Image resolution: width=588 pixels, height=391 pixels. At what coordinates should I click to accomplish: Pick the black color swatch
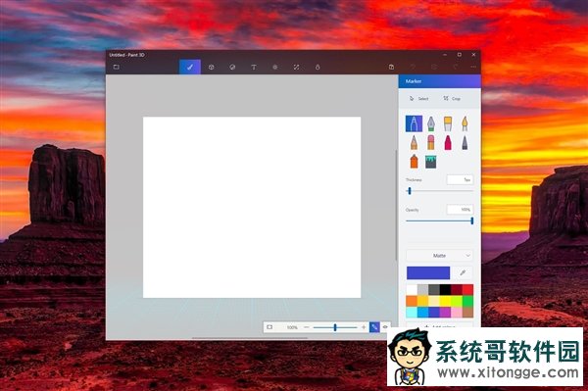445,290
